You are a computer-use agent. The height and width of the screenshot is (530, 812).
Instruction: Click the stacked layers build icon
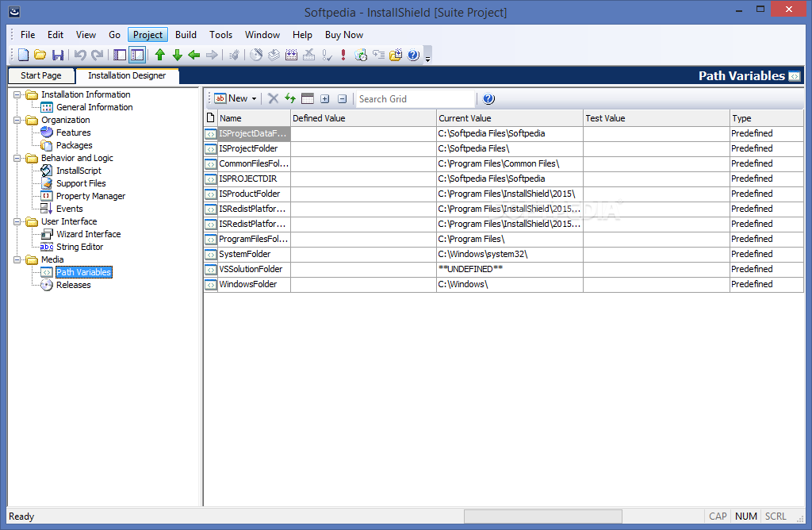tap(274, 55)
